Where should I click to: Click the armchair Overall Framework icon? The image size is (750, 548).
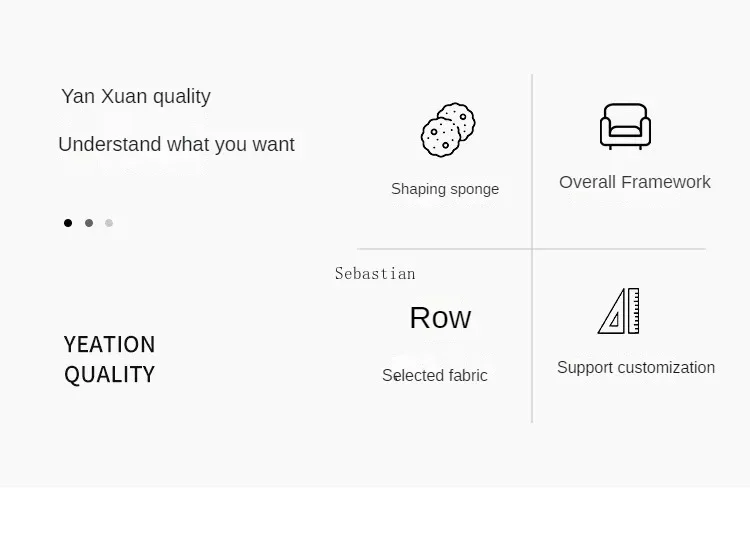coord(625,126)
